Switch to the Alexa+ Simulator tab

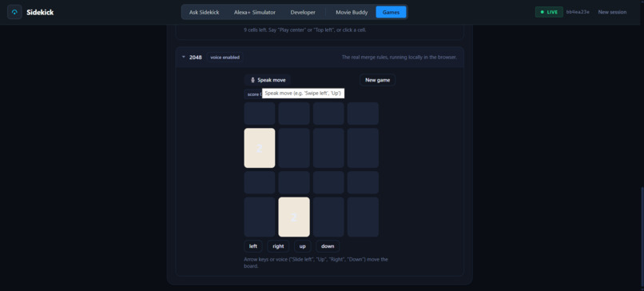[255, 12]
